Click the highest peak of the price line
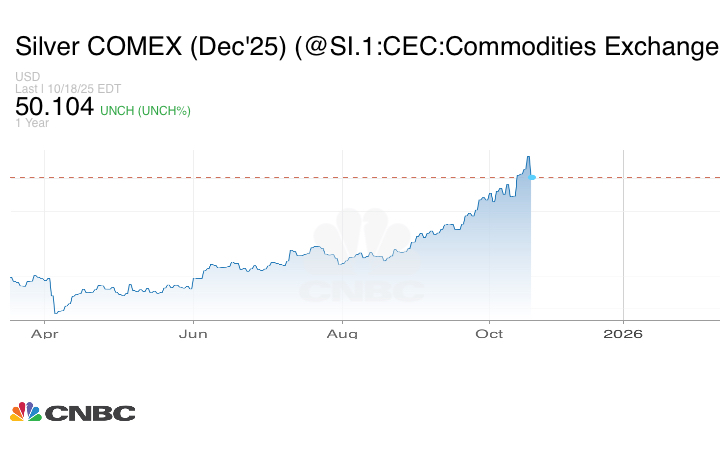The width and height of the screenshot is (720, 450). pos(528,157)
